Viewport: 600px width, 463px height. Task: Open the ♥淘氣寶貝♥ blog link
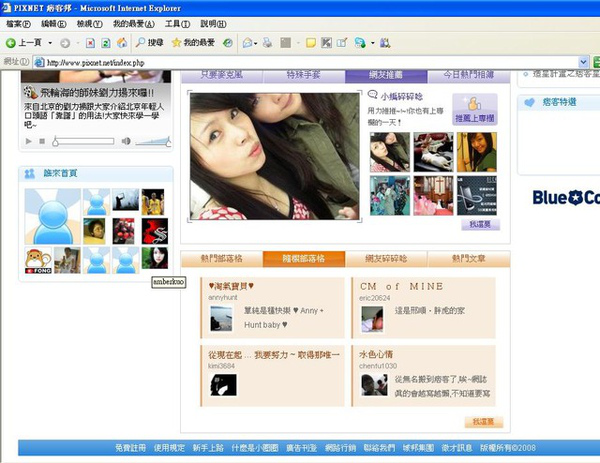pos(235,285)
